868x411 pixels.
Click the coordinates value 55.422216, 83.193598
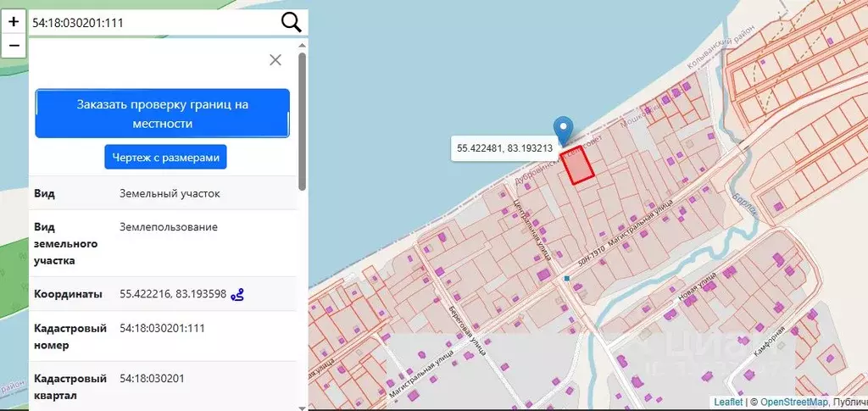pyautogui.click(x=173, y=294)
